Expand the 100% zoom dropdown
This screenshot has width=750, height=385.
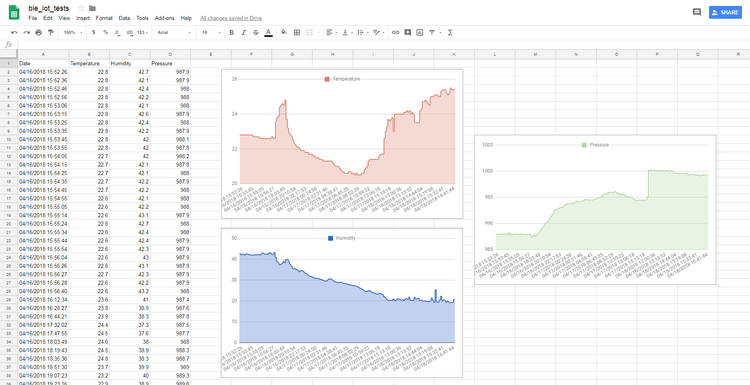[x=73, y=33]
